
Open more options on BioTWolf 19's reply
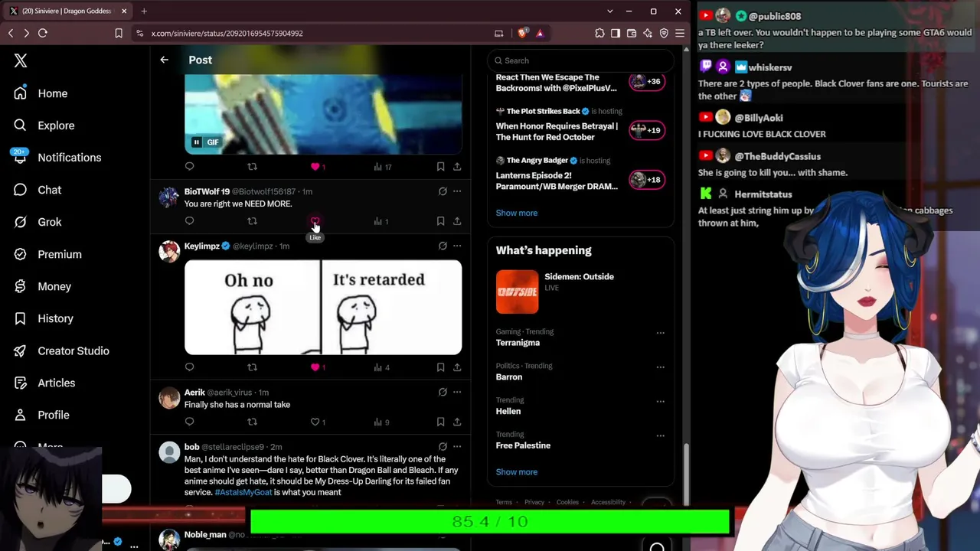(x=457, y=191)
